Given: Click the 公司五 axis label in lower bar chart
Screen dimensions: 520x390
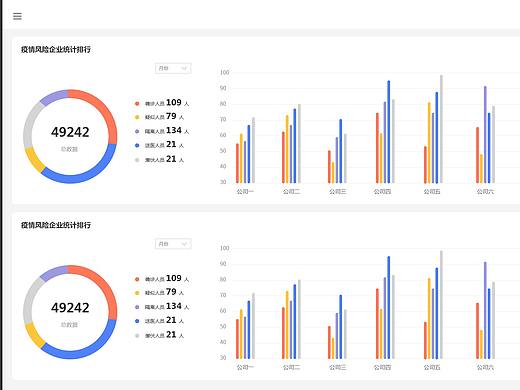Looking at the screenshot, I should click(x=432, y=367).
